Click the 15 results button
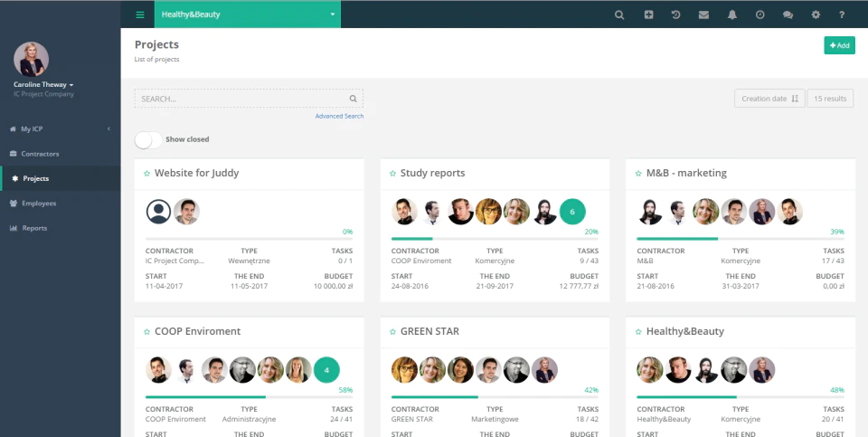Screen dimensions: 868x437 830,99
